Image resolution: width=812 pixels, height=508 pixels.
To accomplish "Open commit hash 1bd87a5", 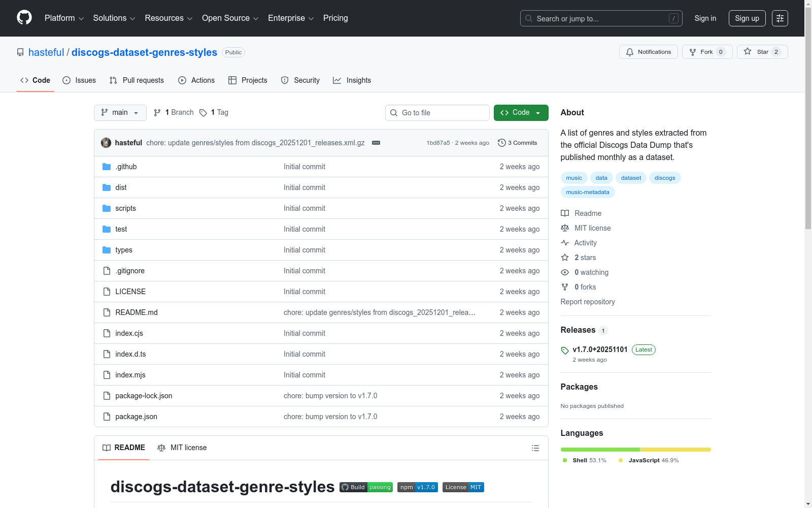I will [x=438, y=143].
